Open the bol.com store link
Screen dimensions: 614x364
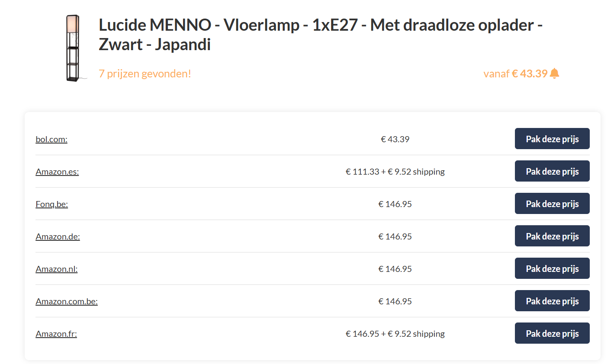pyautogui.click(x=51, y=139)
